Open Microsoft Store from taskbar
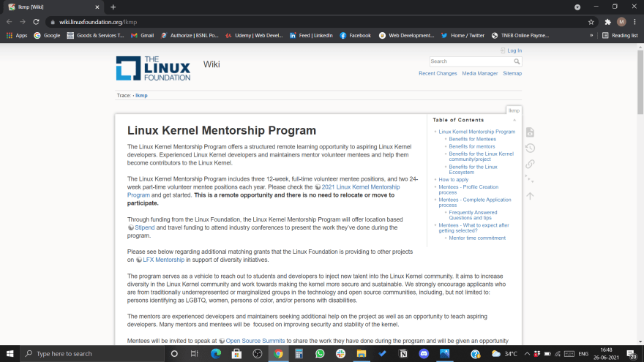Screen dimensions: 644x362 236,353
